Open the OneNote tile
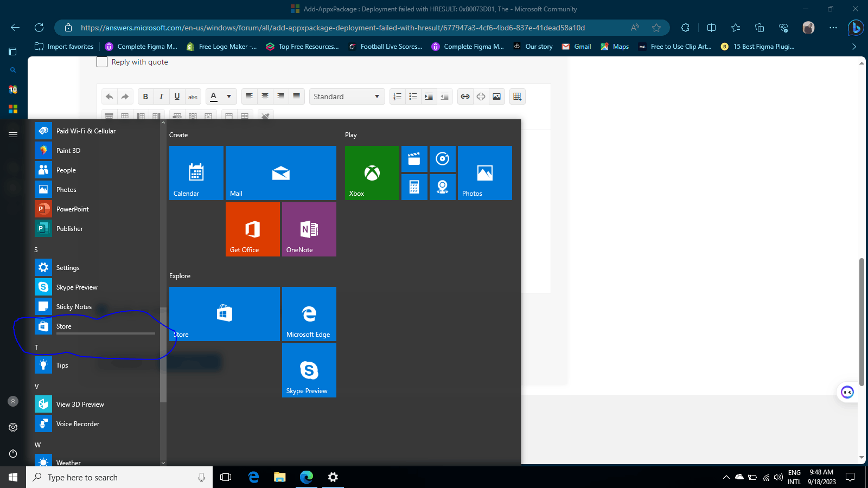This screenshot has width=868, height=488. point(309,229)
